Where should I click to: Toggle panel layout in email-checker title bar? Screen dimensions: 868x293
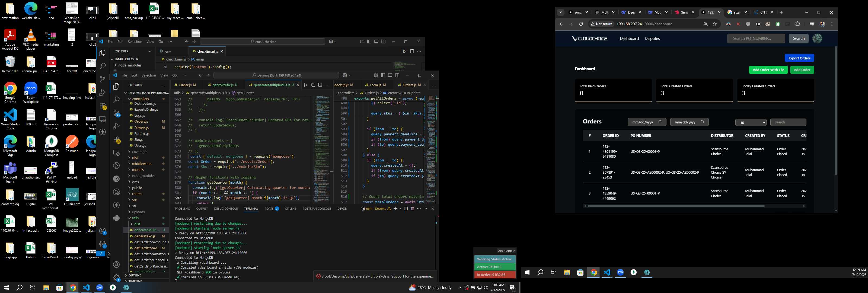(x=376, y=42)
